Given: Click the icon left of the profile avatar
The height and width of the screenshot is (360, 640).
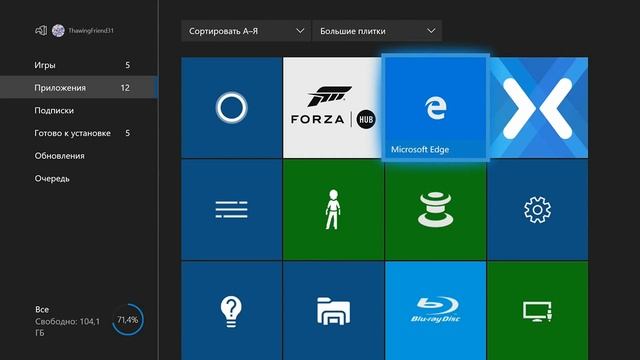Looking at the screenshot, I should [x=41, y=31].
